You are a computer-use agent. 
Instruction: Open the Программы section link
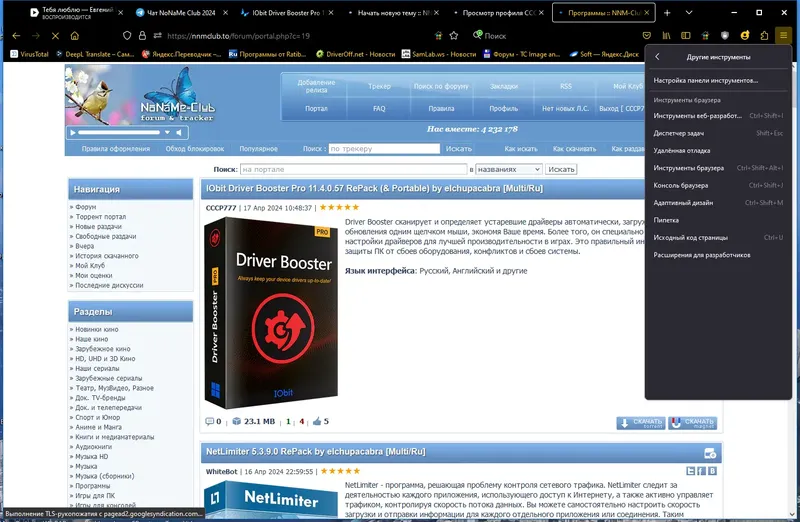(93, 486)
